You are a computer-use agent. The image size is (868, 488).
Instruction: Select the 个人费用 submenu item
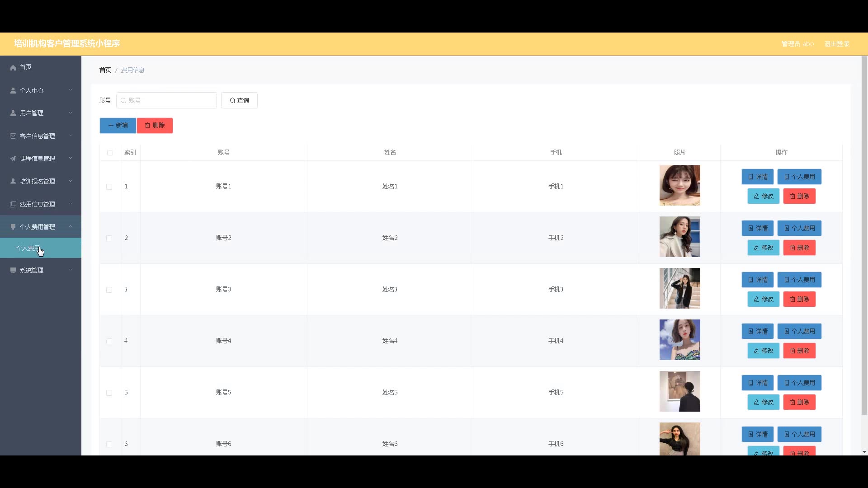[41, 248]
